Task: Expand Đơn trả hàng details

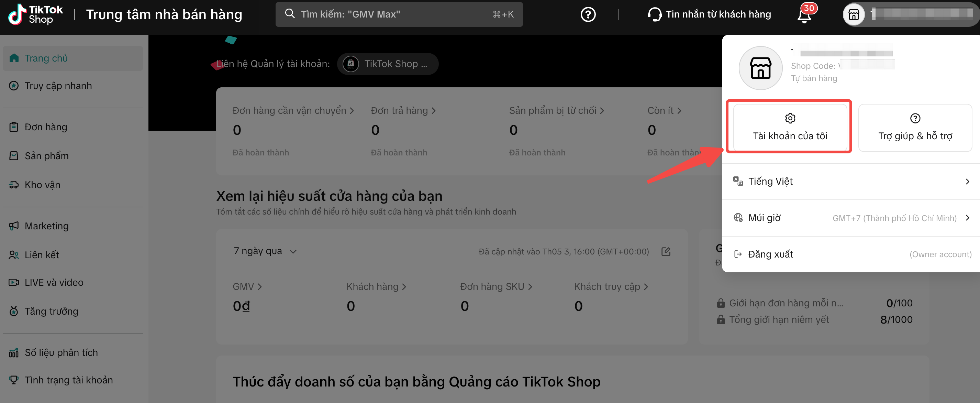Action: (x=403, y=110)
